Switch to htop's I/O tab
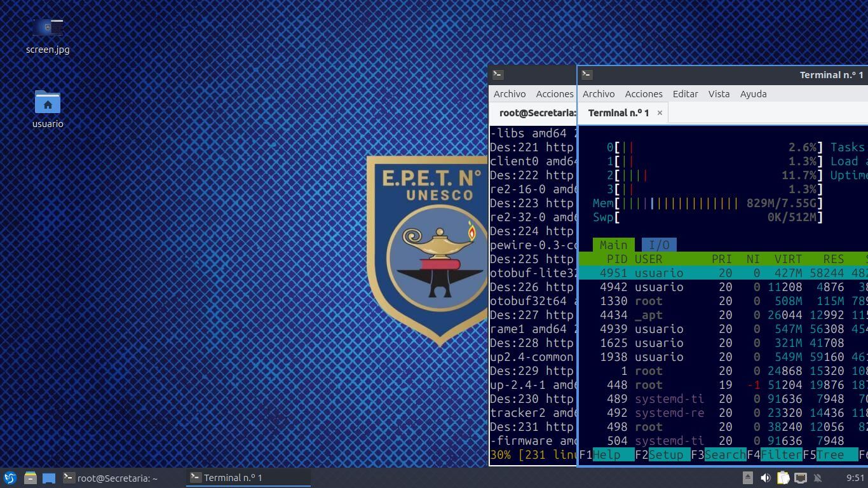This screenshot has height=488, width=868. [x=659, y=245]
